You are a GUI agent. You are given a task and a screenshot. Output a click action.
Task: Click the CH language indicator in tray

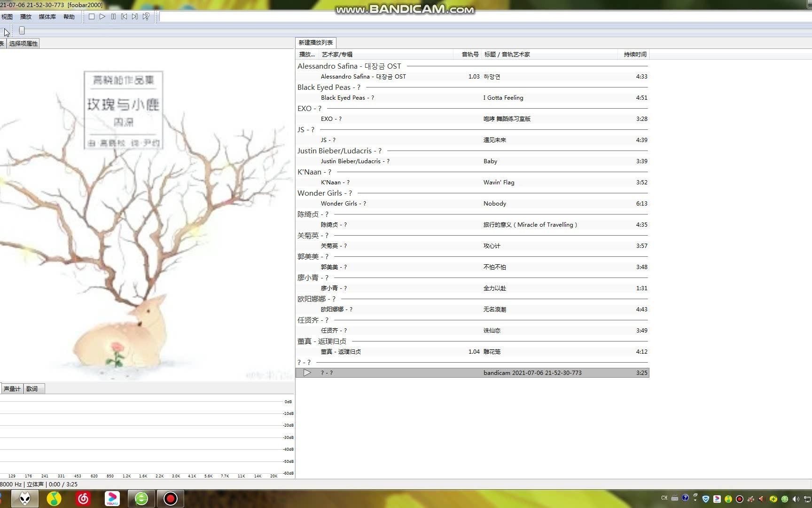[664, 498]
